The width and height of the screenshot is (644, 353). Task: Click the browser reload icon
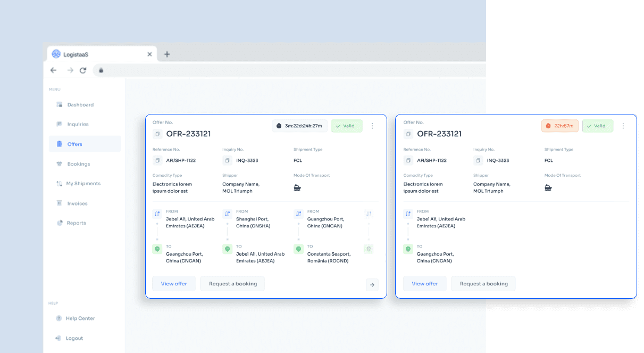[83, 70]
